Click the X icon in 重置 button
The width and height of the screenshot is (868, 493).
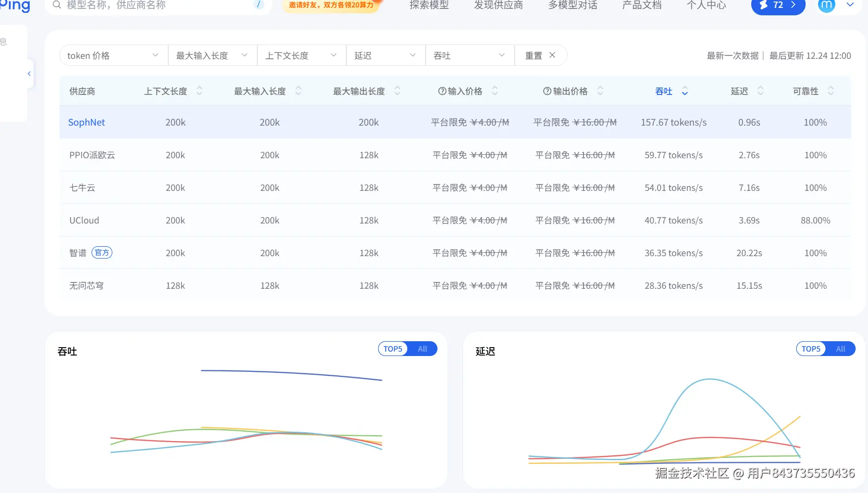[552, 55]
